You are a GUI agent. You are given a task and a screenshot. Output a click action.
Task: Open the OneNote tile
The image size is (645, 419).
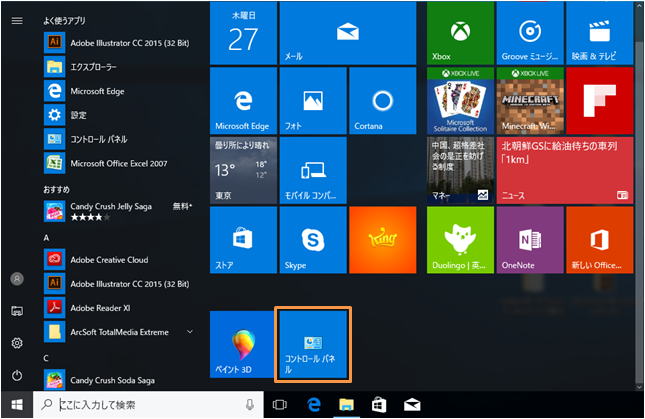click(530, 240)
